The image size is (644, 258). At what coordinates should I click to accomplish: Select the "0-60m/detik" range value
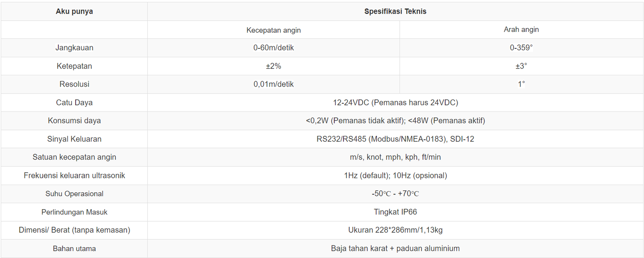pyautogui.click(x=273, y=47)
